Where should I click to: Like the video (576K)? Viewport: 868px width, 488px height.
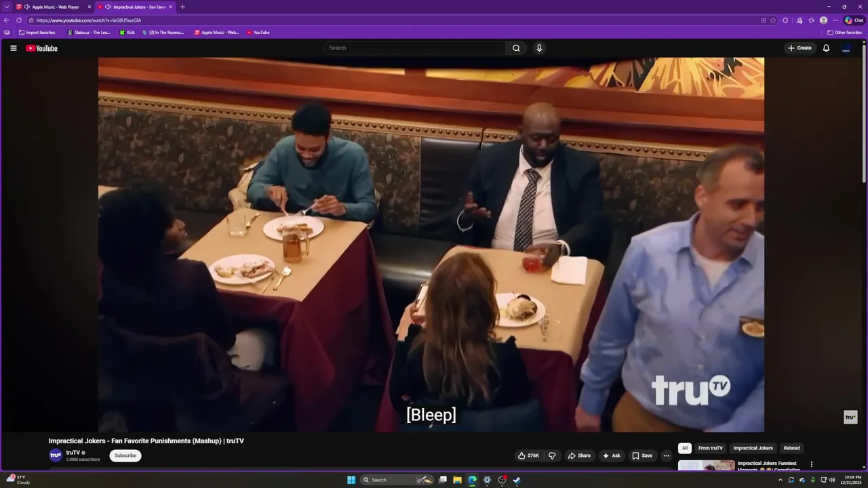(x=528, y=455)
